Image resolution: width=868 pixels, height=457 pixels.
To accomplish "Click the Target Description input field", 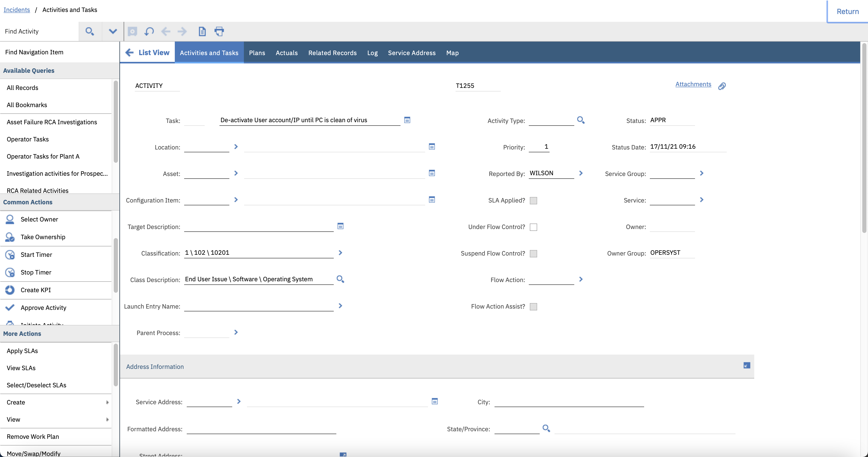I will point(258,227).
